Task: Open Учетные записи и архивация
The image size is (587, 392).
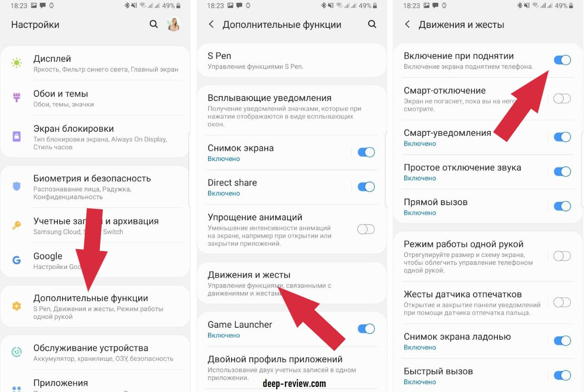Action: click(96, 226)
